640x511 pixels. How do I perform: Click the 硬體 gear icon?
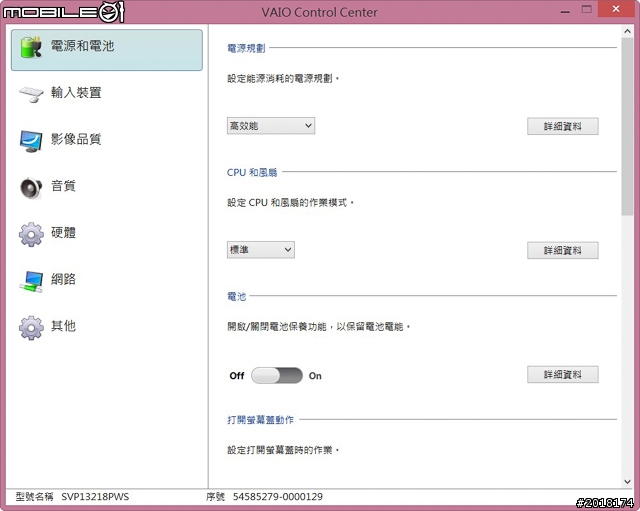[x=31, y=234]
